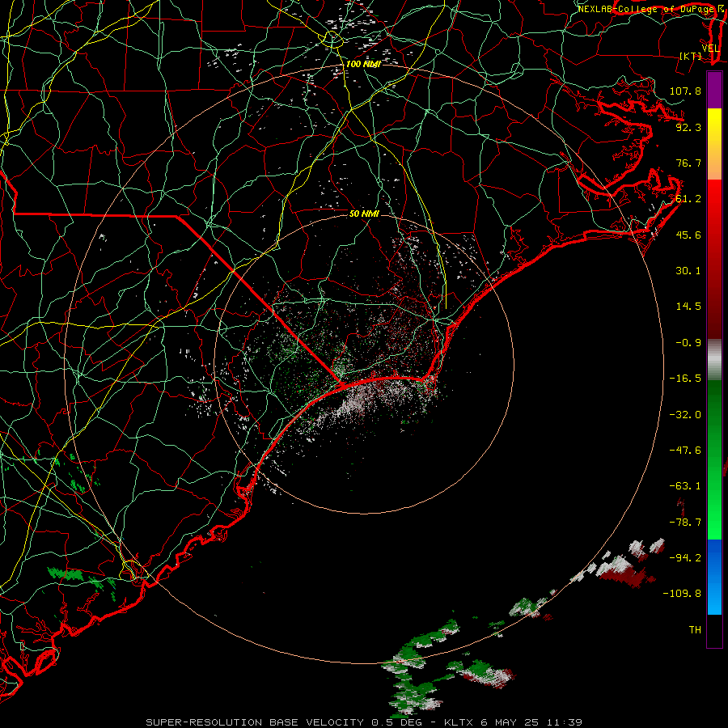Click the purple segment of color bar
This screenshot has height=728, width=728.
(714, 90)
